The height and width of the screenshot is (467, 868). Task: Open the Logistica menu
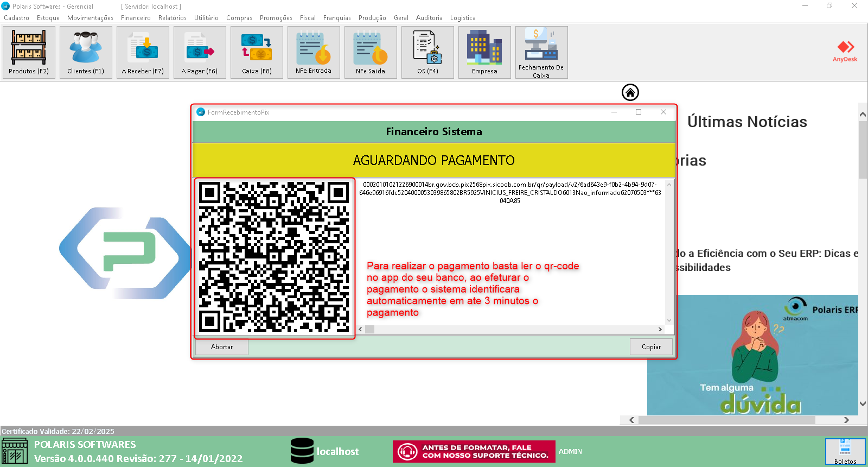[x=463, y=18]
